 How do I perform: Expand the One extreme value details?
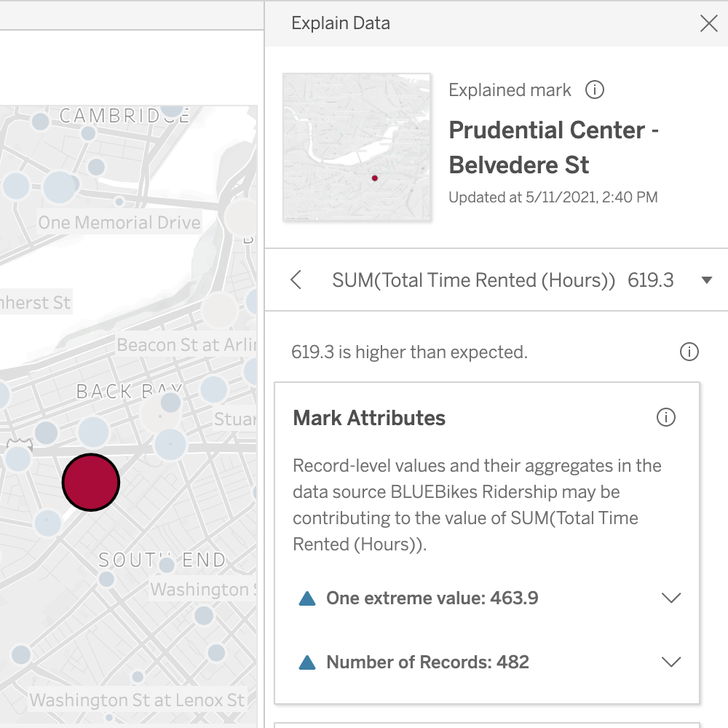(x=671, y=598)
